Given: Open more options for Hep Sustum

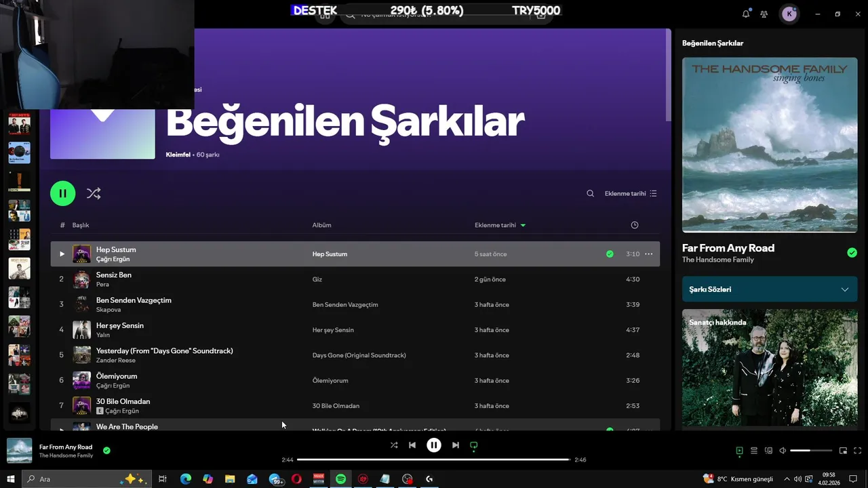Looking at the screenshot, I should click(x=648, y=253).
